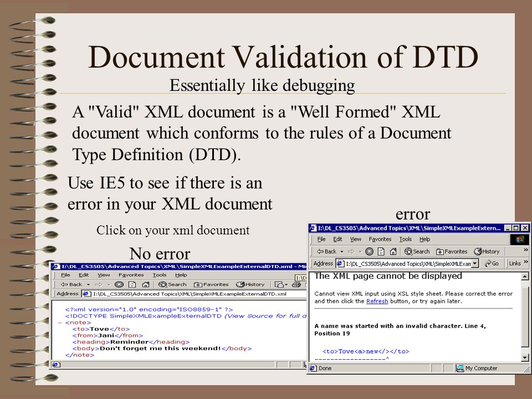The image size is (532, 399).
Task: Click the page icon in No error address bar
Action: coord(87,294)
